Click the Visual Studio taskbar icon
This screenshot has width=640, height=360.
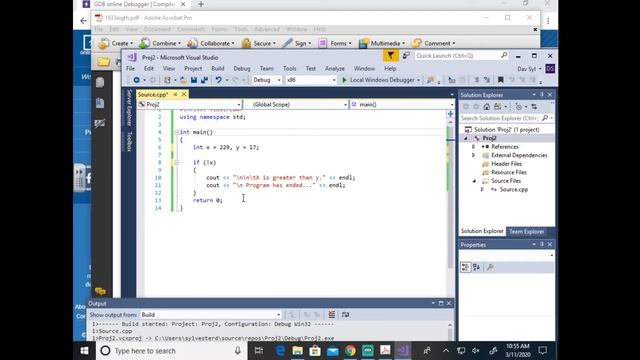click(x=403, y=351)
